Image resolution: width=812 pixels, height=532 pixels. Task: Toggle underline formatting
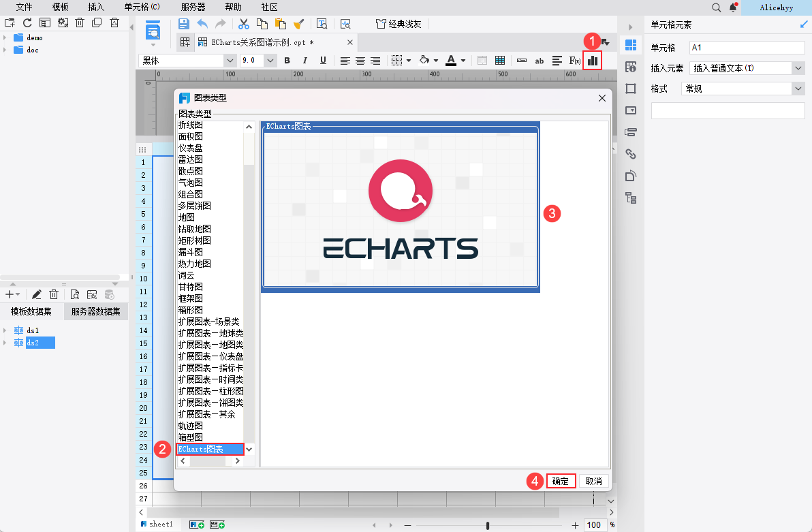pyautogui.click(x=323, y=61)
